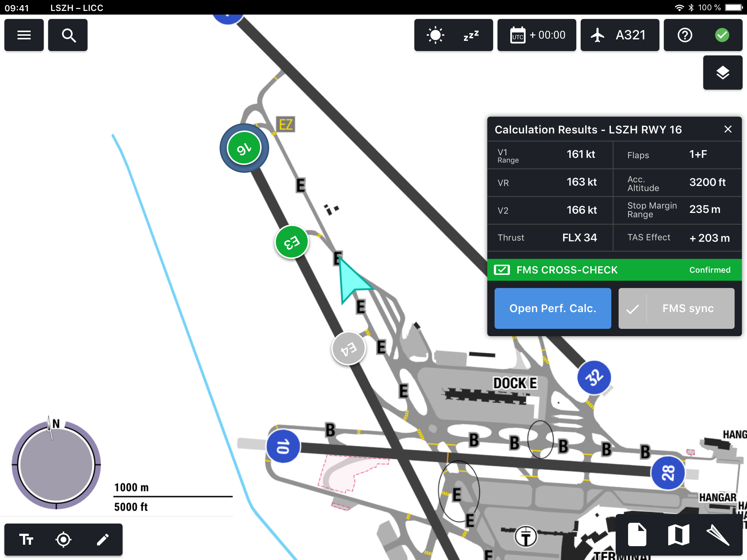Open the help question mark
The height and width of the screenshot is (560, 747).
[685, 35]
